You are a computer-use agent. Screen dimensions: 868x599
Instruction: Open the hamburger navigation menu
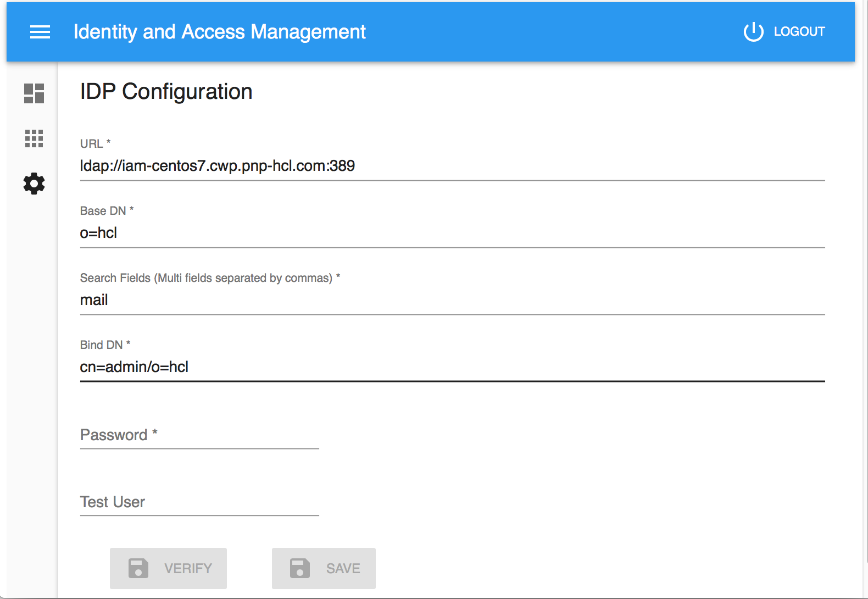click(x=40, y=32)
